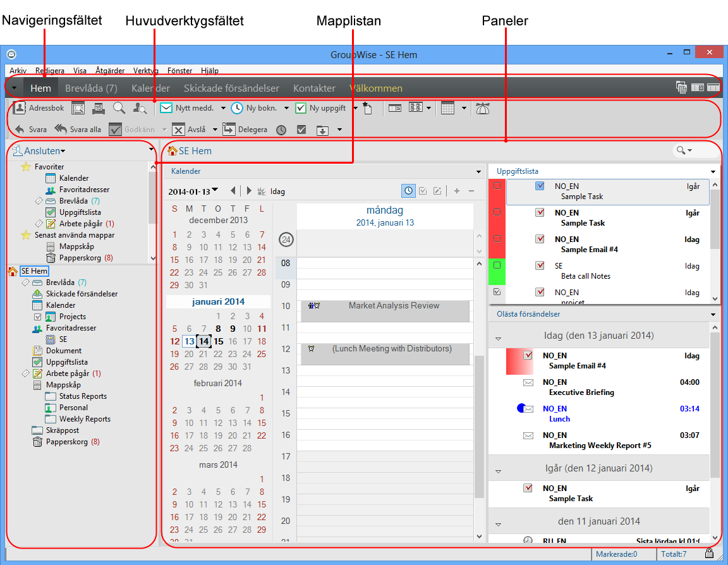Collapse the Idag (den 13 januari 2014) group

tap(498, 339)
